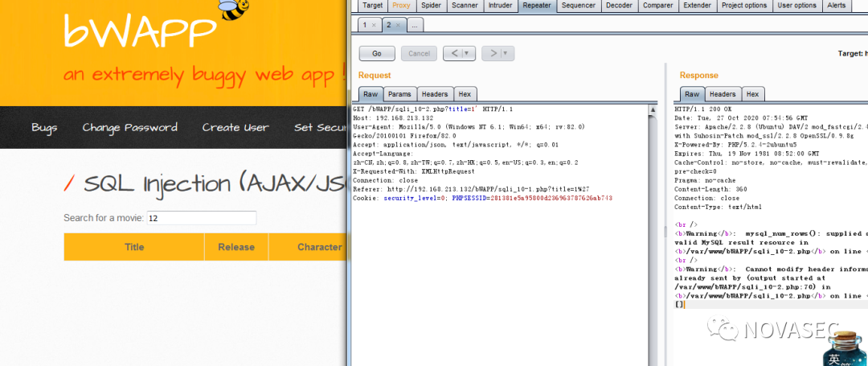Click the bWAPP bee icon

(233, 8)
